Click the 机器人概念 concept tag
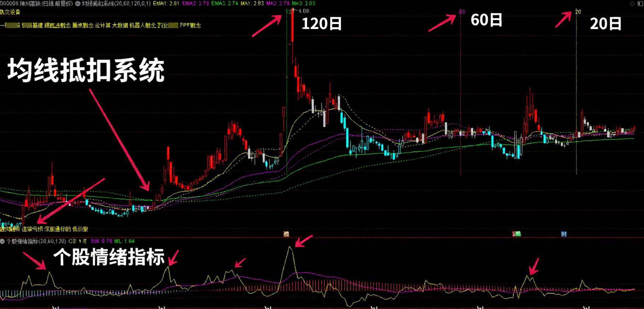The image size is (644, 309). click(x=143, y=25)
